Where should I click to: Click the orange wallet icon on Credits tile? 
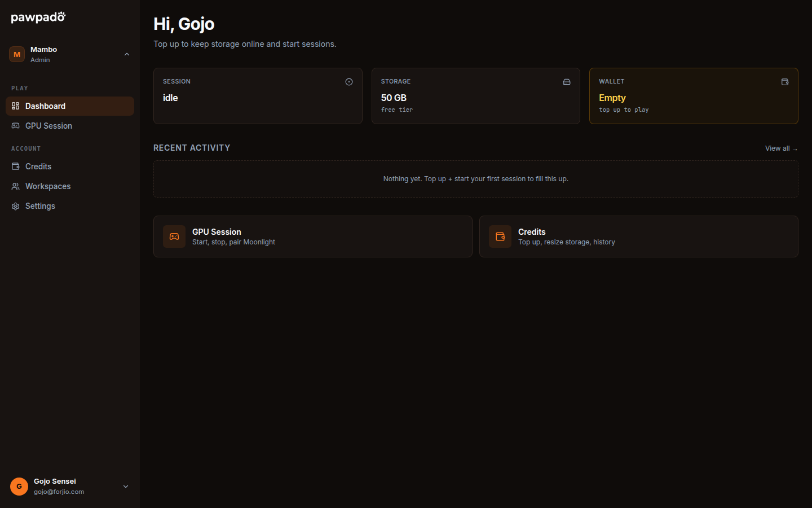tap(500, 237)
